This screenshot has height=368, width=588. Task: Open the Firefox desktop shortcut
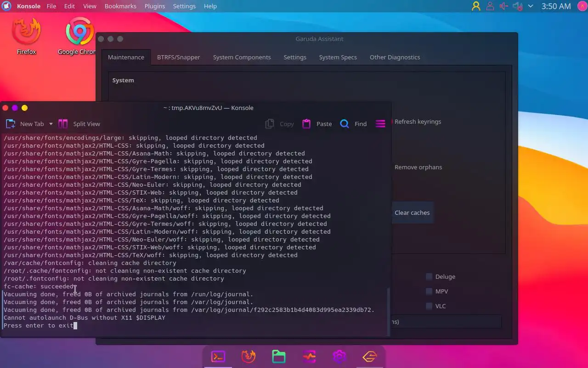[x=26, y=36]
